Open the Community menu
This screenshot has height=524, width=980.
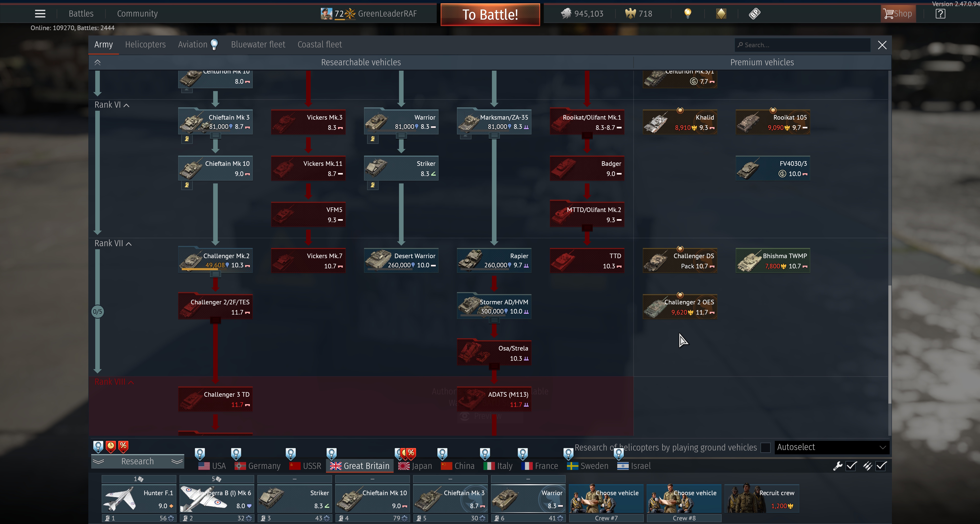137,14
